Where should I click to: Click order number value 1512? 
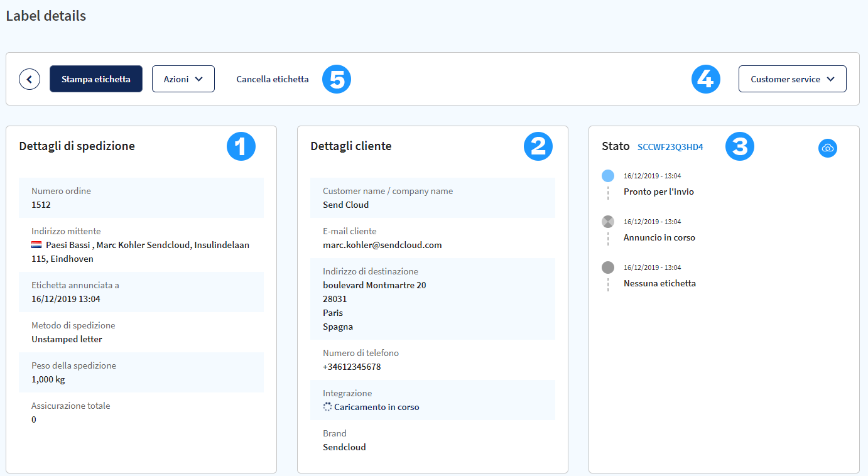click(41, 205)
